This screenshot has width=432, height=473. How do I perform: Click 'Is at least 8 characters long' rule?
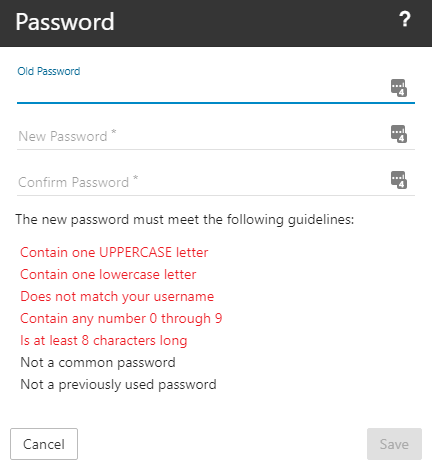tap(104, 340)
